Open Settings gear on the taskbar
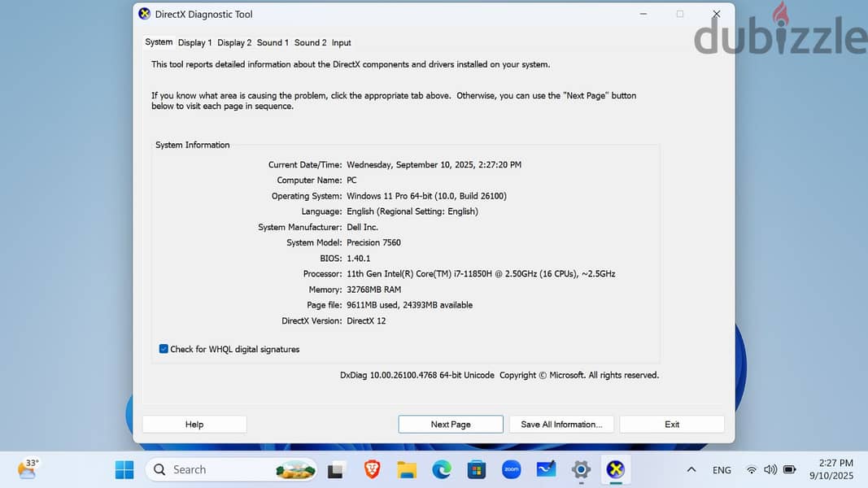This screenshot has height=488, width=868. 581,470
